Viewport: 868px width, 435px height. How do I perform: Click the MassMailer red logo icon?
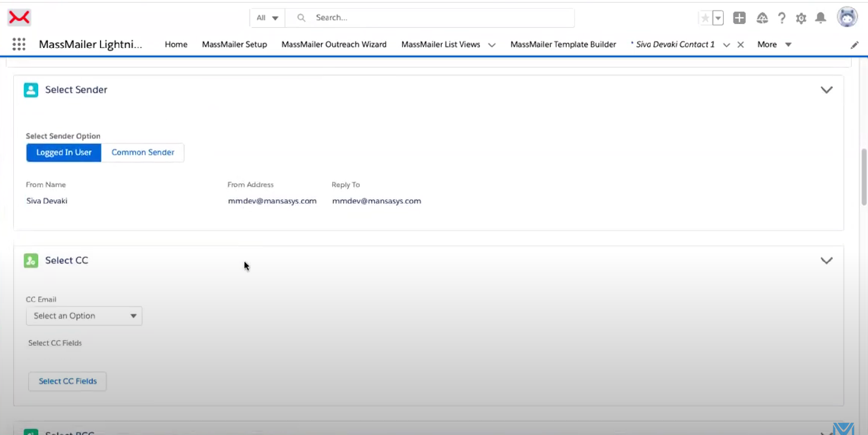click(x=19, y=17)
